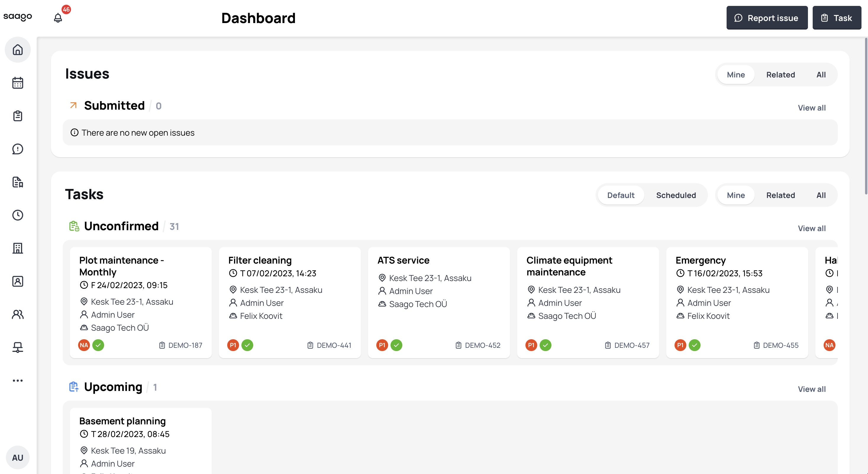
Task: Open the equipment network icon near sidebar bottom
Action: click(x=17, y=348)
